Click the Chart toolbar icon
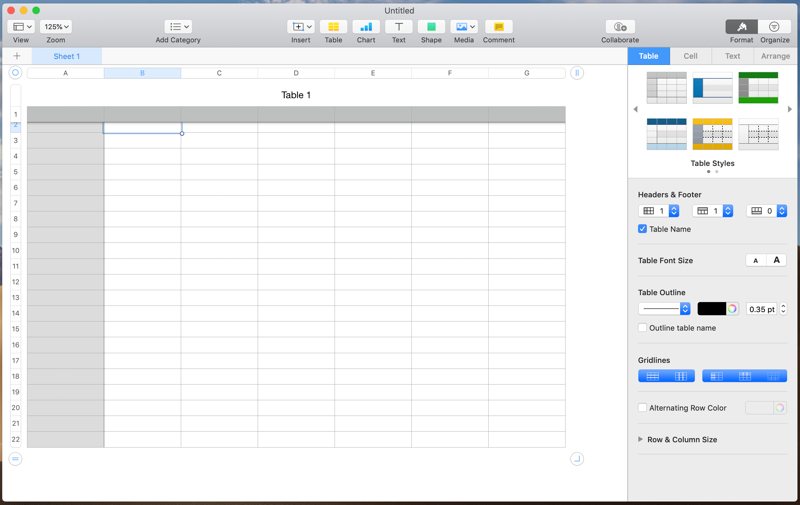Viewport: 800px width, 505px height. pos(366,27)
